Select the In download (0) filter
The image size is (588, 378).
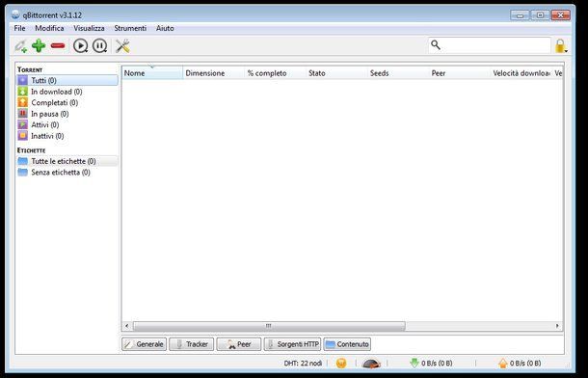point(67,92)
